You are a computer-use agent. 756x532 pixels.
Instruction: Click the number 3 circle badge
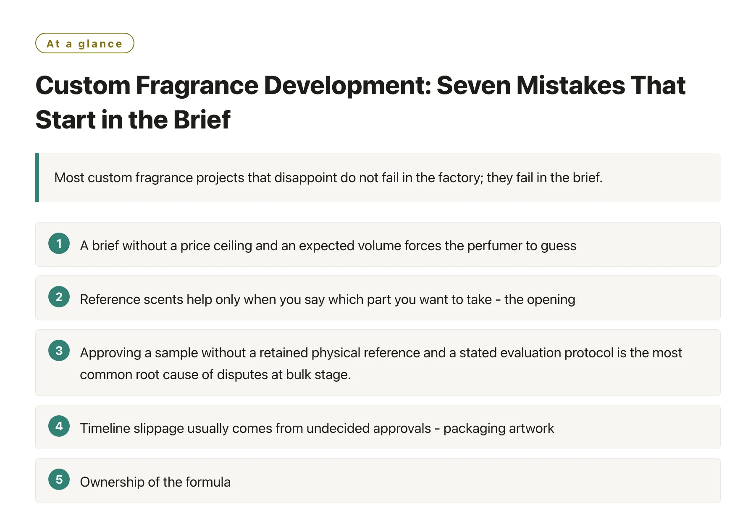click(59, 351)
